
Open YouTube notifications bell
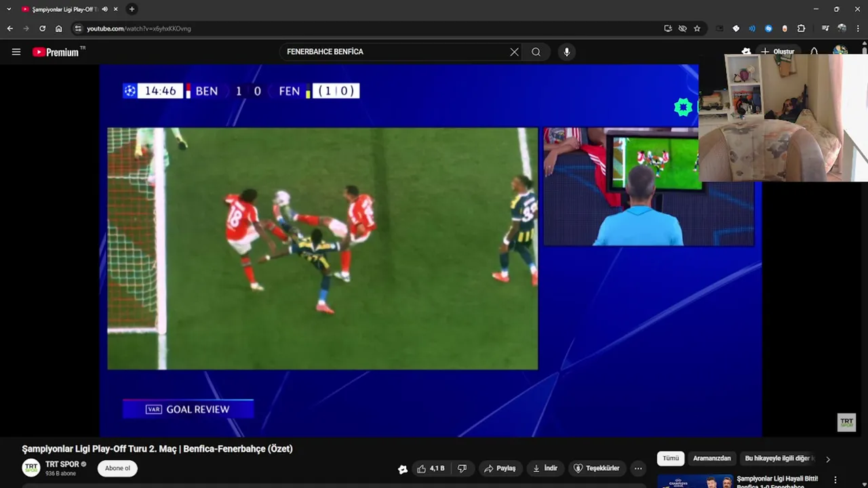814,52
